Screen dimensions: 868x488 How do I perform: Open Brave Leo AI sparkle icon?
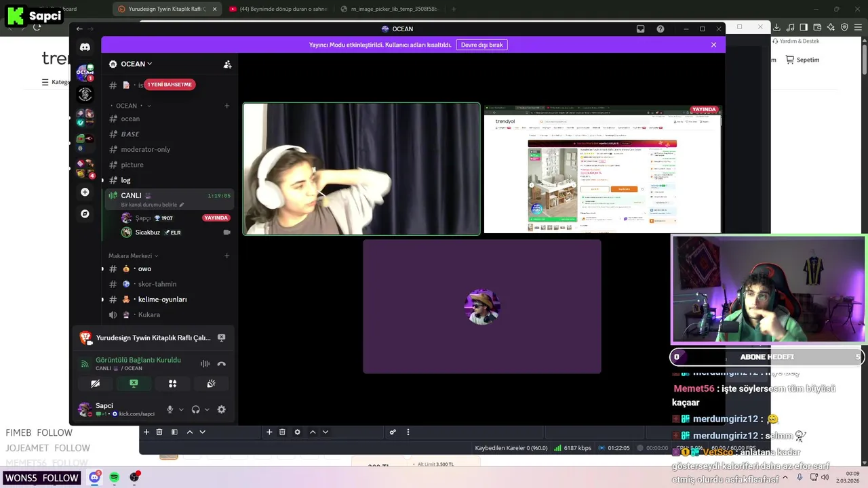[831, 27]
